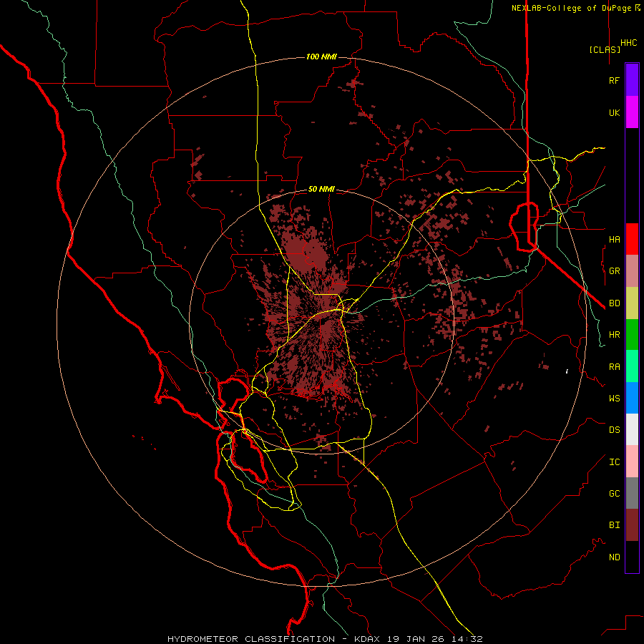The height and width of the screenshot is (644, 644).
Task: Click the RF purple color swatch in legend
Action: click(632, 80)
